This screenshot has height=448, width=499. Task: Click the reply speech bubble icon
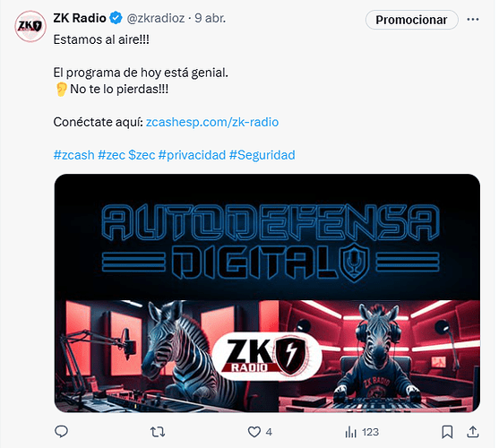(x=62, y=432)
